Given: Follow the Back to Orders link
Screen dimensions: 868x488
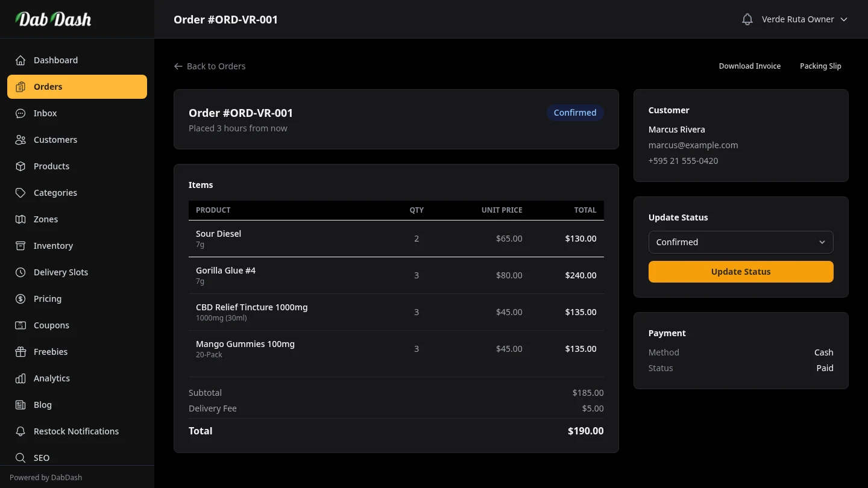Looking at the screenshot, I should point(210,66).
